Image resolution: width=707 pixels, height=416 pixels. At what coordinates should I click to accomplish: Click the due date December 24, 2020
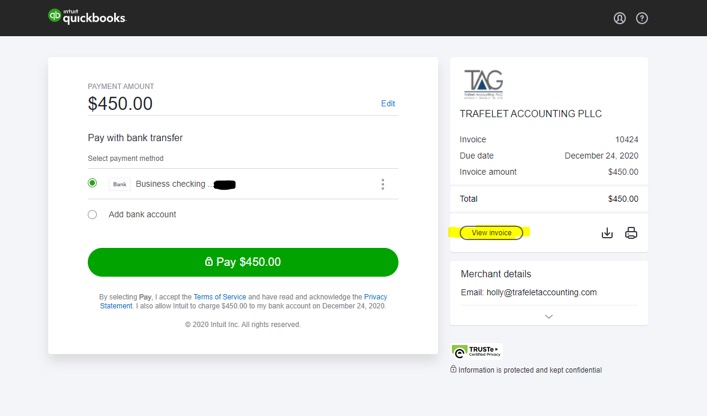pyautogui.click(x=601, y=156)
